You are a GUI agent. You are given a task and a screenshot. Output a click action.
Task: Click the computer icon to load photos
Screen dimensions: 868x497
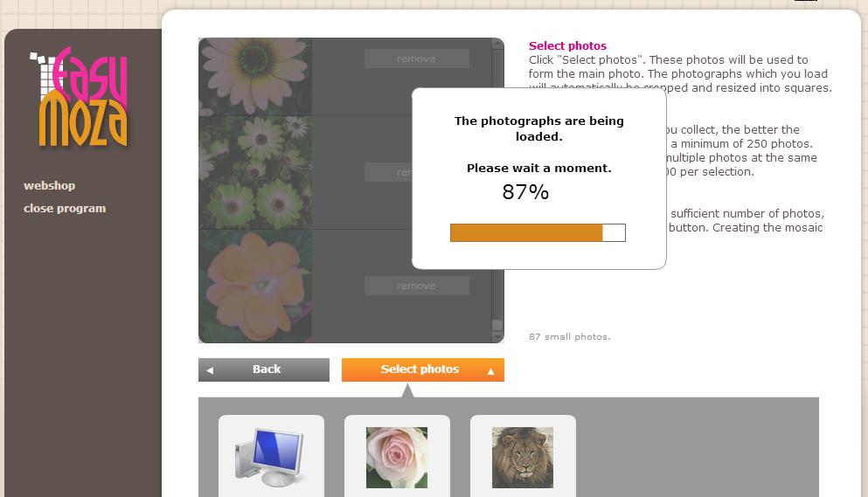click(x=270, y=457)
